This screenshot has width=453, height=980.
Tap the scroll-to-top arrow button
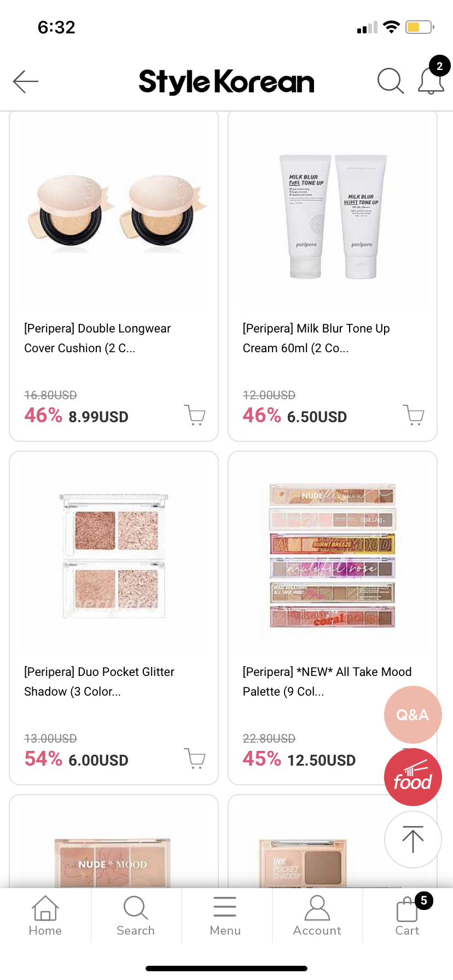413,839
